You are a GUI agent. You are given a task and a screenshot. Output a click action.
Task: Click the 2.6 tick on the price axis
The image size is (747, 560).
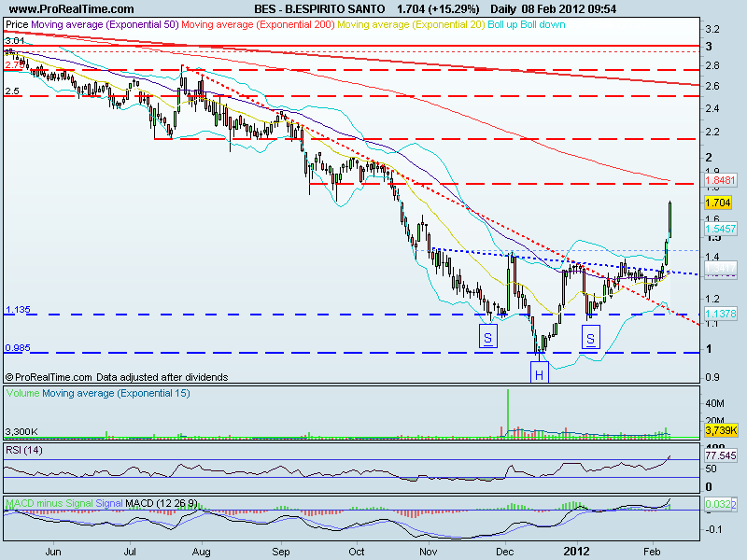click(712, 86)
